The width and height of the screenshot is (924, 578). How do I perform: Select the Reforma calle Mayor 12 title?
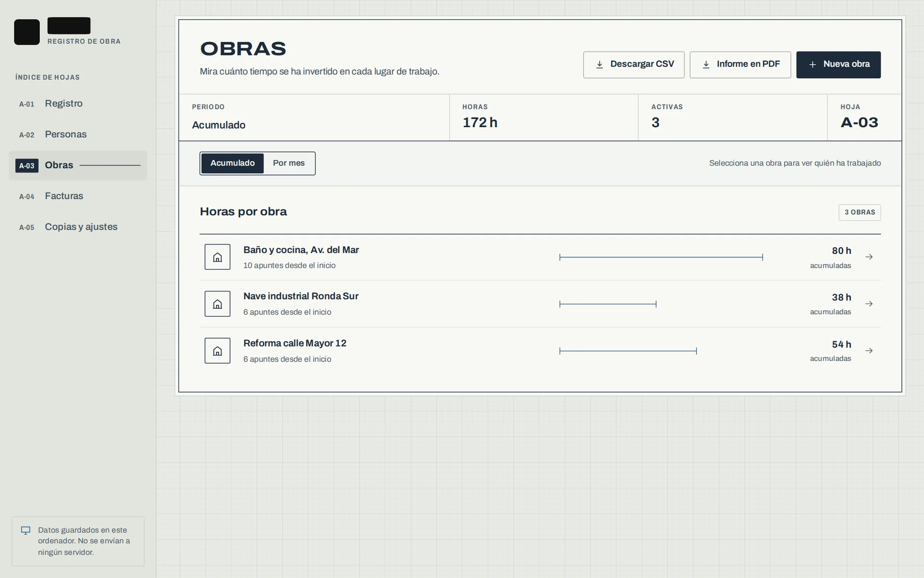(295, 343)
